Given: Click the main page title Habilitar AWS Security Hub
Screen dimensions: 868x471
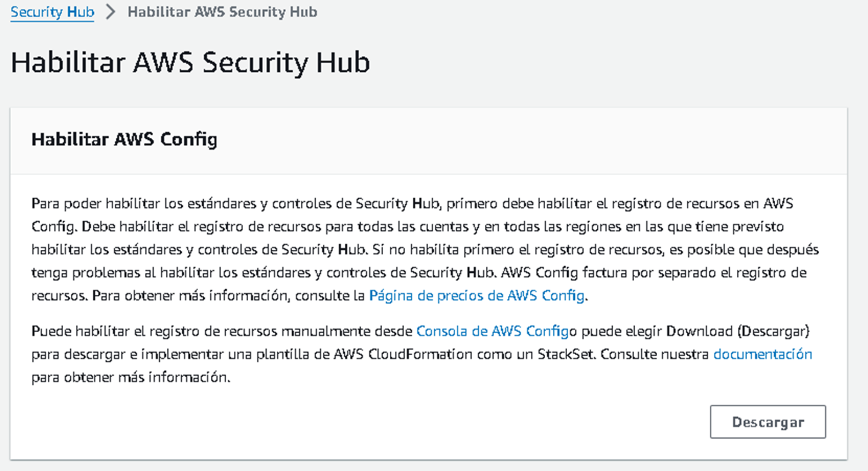Looking at the screenshot, I should click(x=190, y=62).
